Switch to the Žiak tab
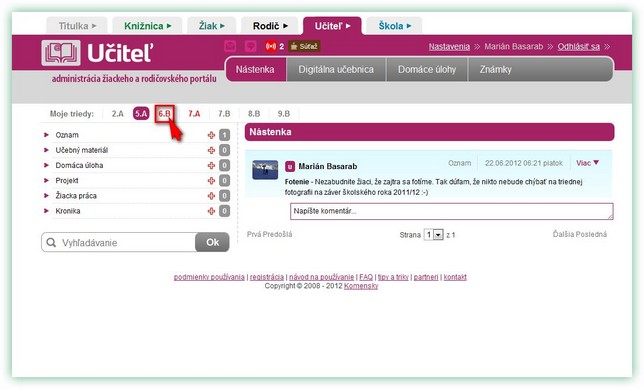 [x=212, y=25]
